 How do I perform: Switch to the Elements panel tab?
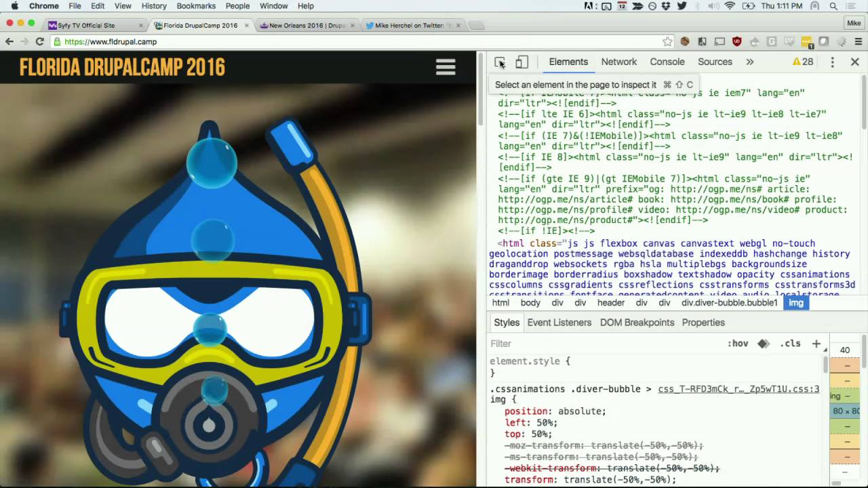click(x=568, y=62)
